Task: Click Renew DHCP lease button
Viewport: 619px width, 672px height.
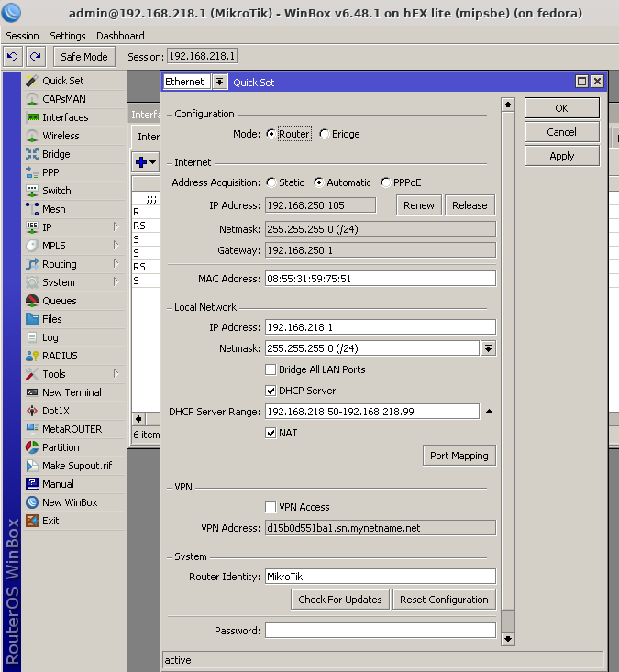Action: coord(419,205)
